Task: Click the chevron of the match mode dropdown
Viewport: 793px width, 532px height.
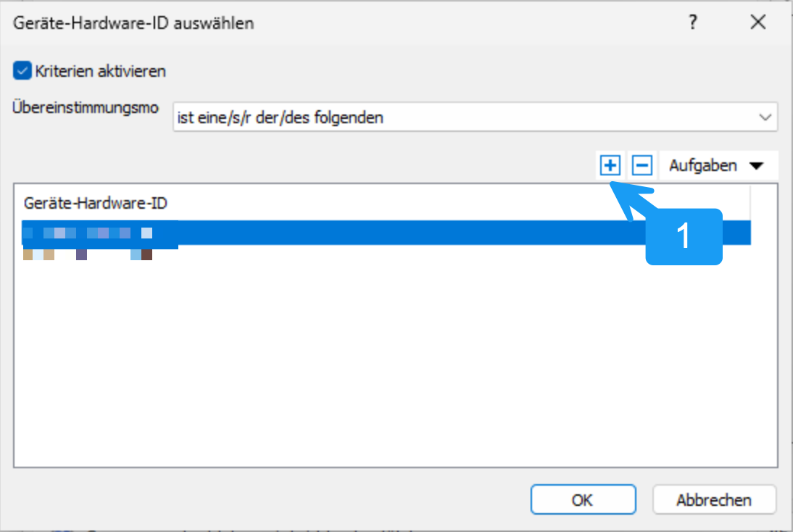Action: pyautogui.click(x=764, y=117)
